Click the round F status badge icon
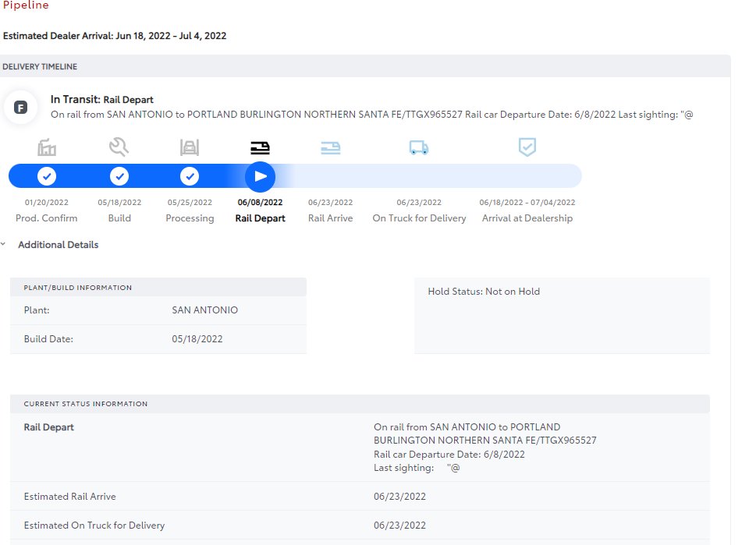 (20, 108)
